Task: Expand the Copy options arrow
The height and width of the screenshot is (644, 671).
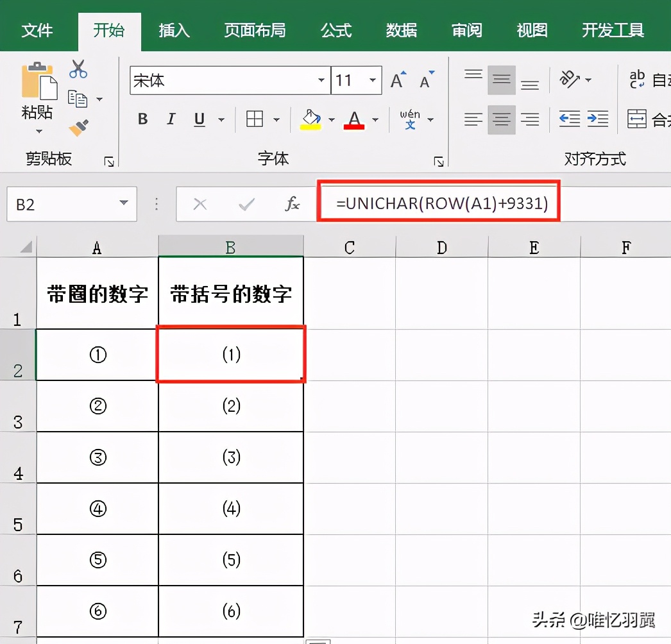Action: click(99, 99)
